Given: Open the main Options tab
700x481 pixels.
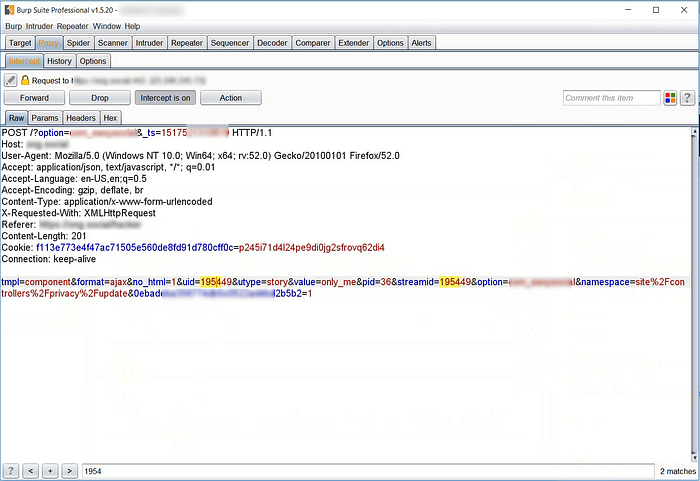Looking at the screenshot, I should click(390, 43).
